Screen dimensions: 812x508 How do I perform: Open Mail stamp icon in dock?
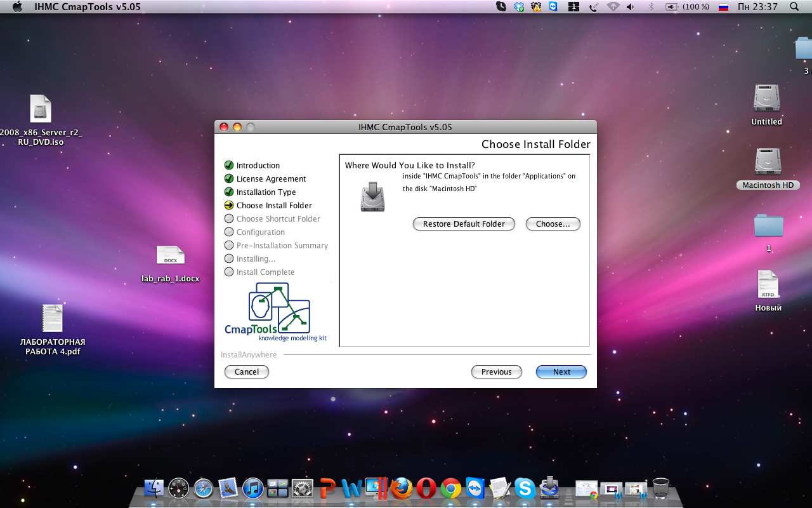pyautogui.click(x=228, y=488)
